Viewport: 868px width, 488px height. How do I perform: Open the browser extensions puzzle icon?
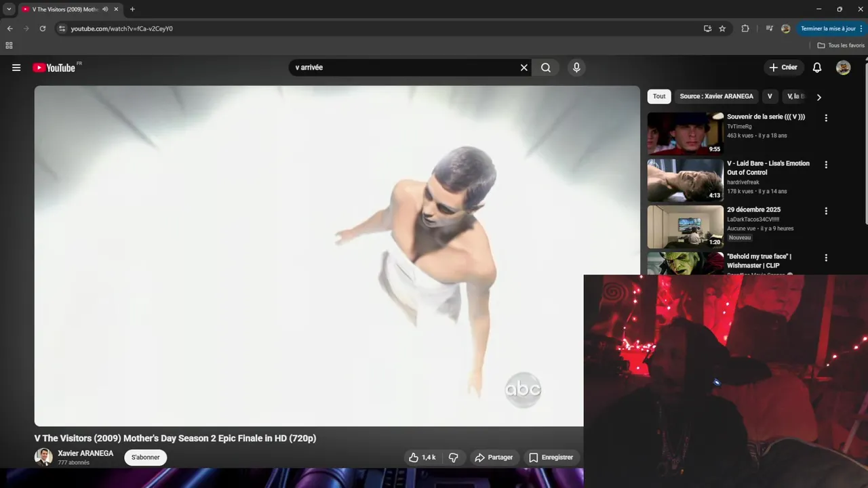[745, 28]
